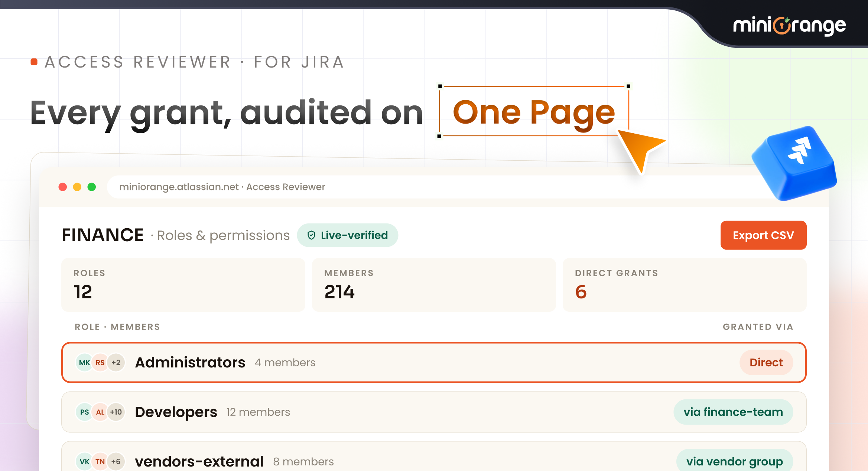The width and height of the screenshot is (868, 471).
Task: Click the yellow window minimize dot
Action: (x=77, y=187)
